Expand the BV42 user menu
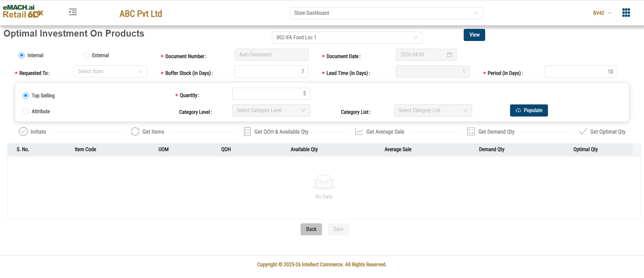The height and width of the screenshot is (278, 644). (x=602, y=13)
